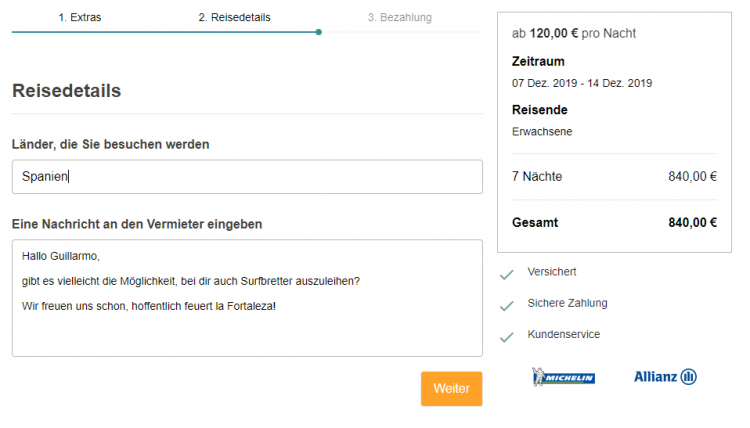This screenshot has height=428, width=750.
Task: Click the checkmark beside Sichere Zahlung
Action: [507, 306]
